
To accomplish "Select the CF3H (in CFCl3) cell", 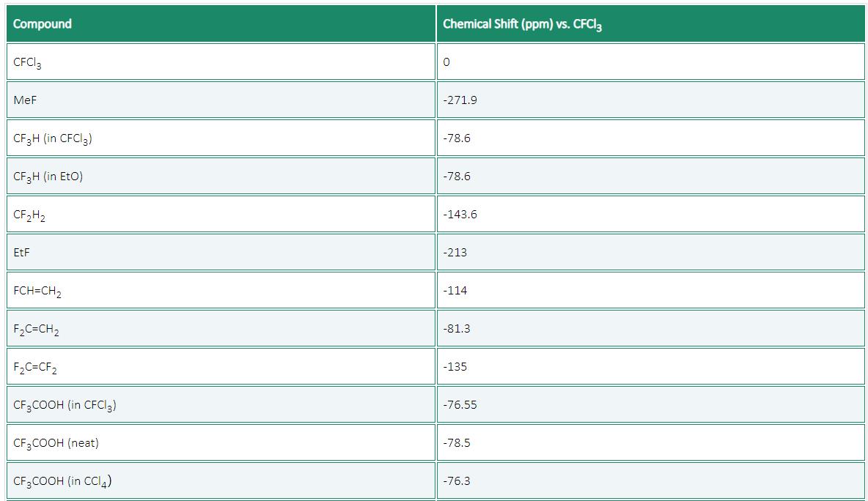I will coord(221,138).
